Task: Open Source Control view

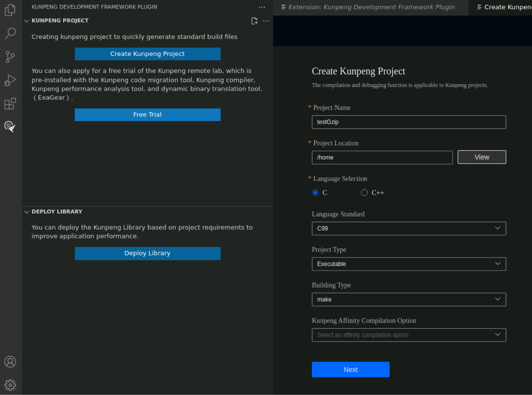Action: tap(10, 57)
